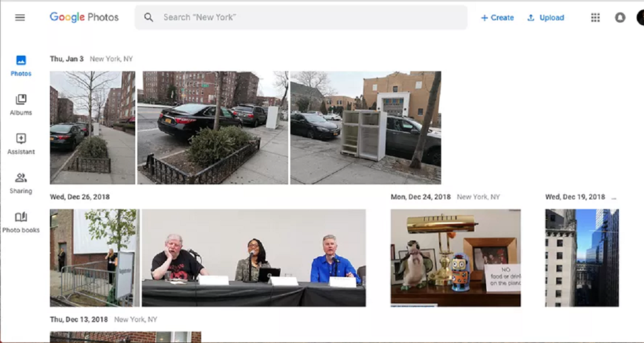Open Photo books section
Viewport: 644px width, 343px height.
21,222
